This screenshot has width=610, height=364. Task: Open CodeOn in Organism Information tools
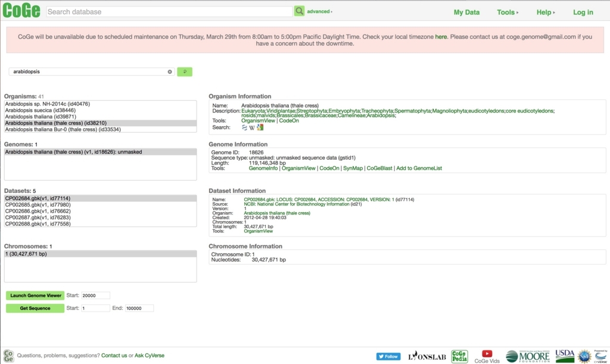289,120
